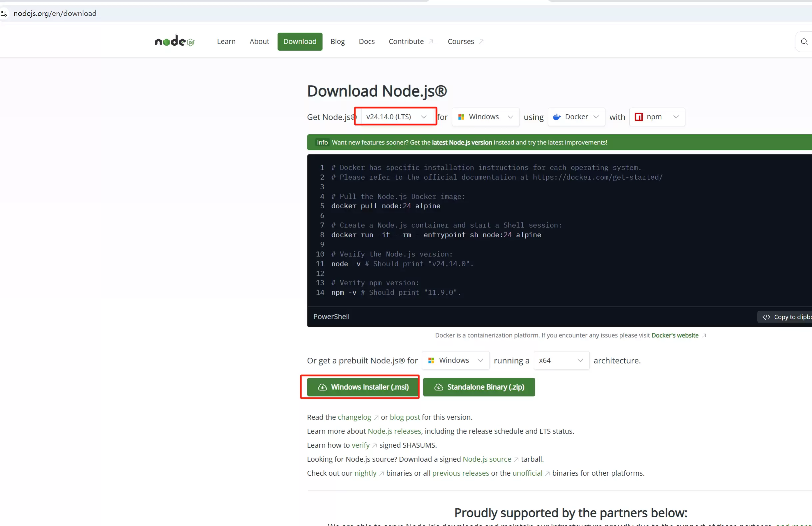Open the prebuilt Windows OS dropdown
The width and height of the screenshot is (812, 526).
click(455, 360)
